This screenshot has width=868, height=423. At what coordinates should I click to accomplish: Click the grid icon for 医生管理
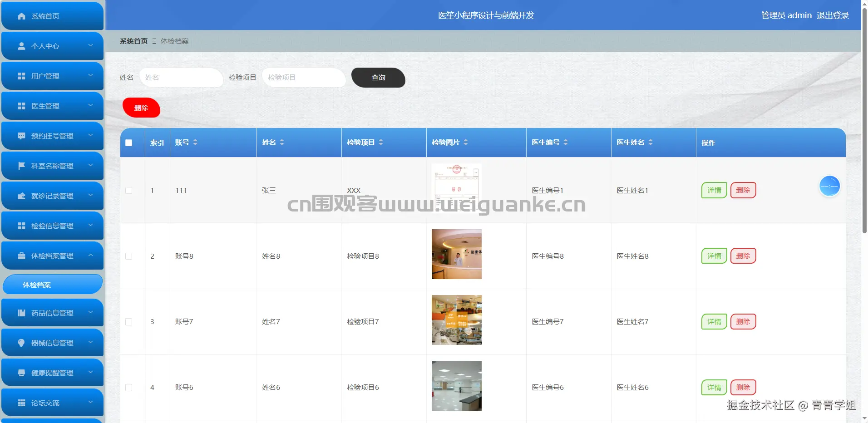[x=21, y=106]
